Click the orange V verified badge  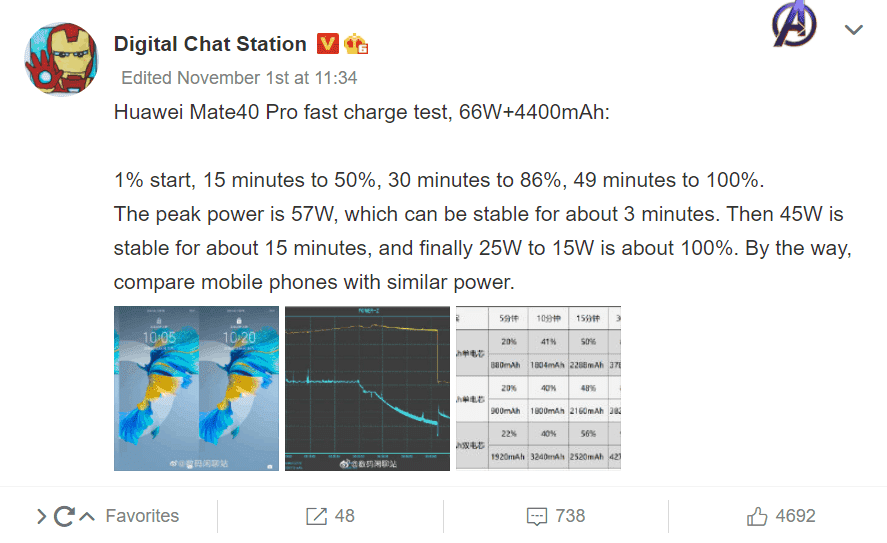(x=328, y=44)
